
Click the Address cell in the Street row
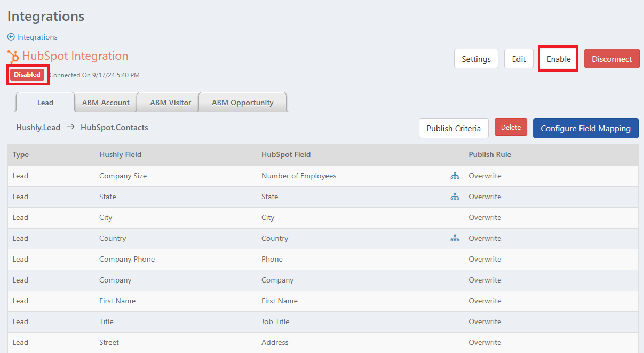pyautogui.click(x=275, y=342)
